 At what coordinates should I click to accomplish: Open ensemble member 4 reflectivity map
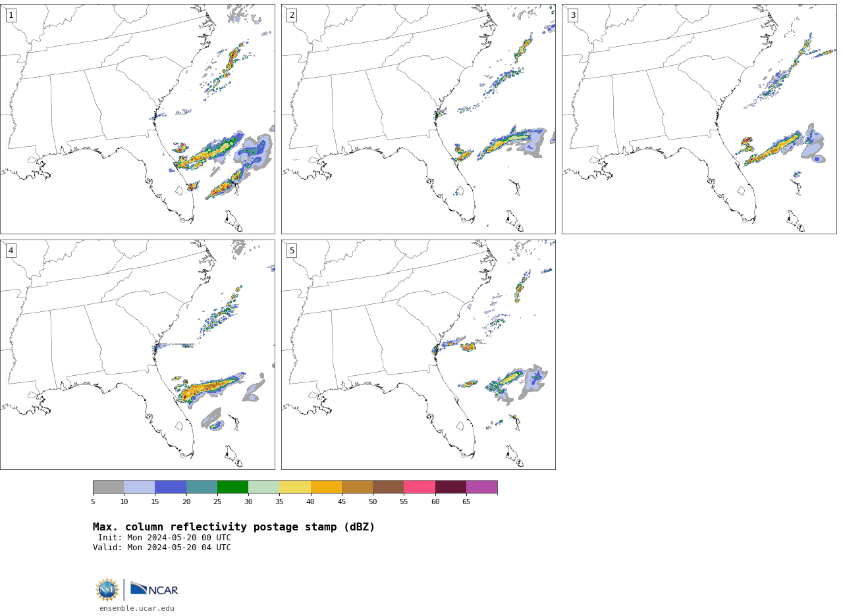[138, 355]
